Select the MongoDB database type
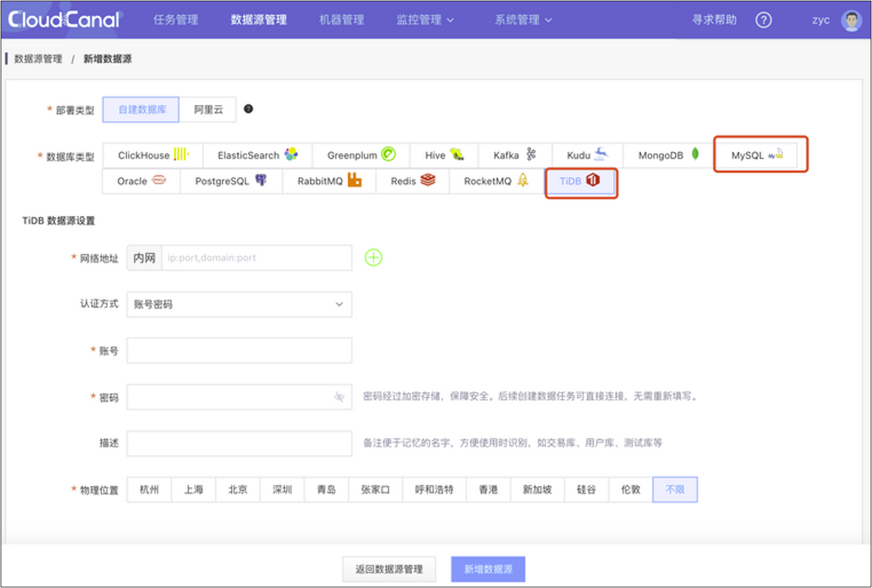 665,155
